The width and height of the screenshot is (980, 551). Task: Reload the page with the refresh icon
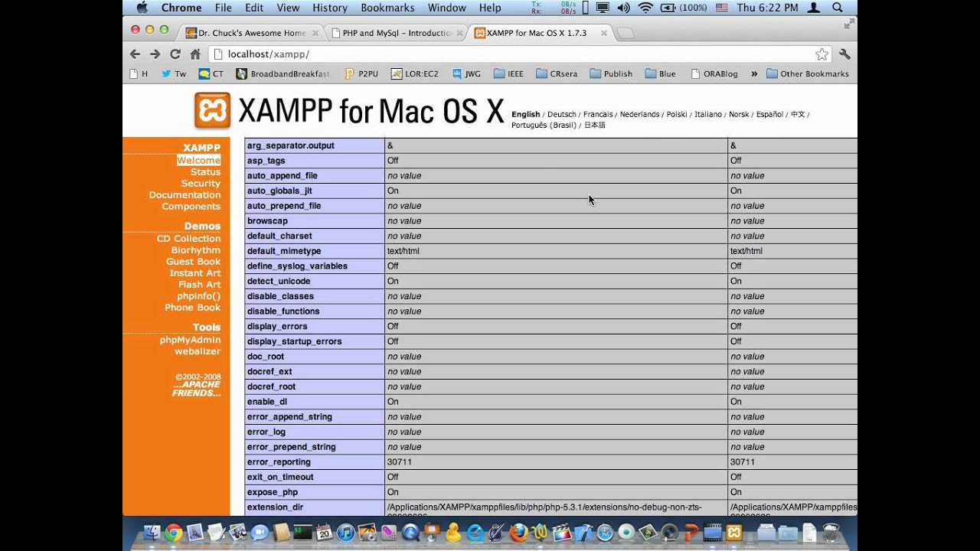click(175, 54)
